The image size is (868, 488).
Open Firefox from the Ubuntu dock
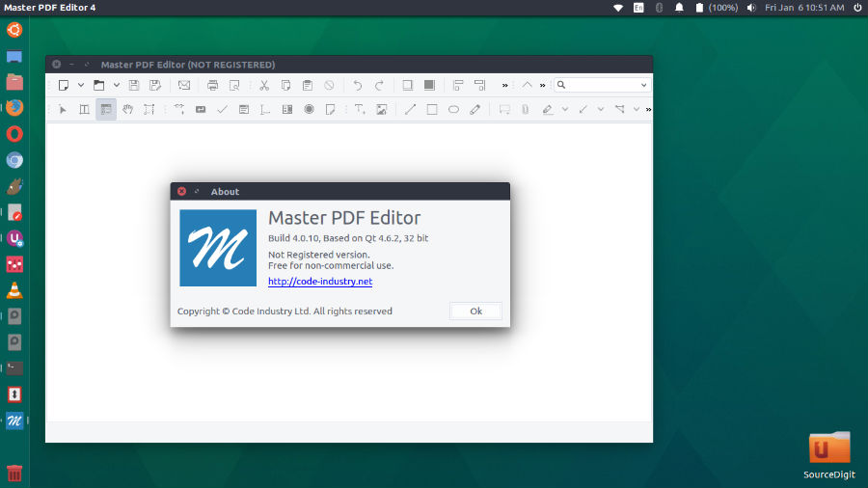pyautogui.click(x=14, y=107)
